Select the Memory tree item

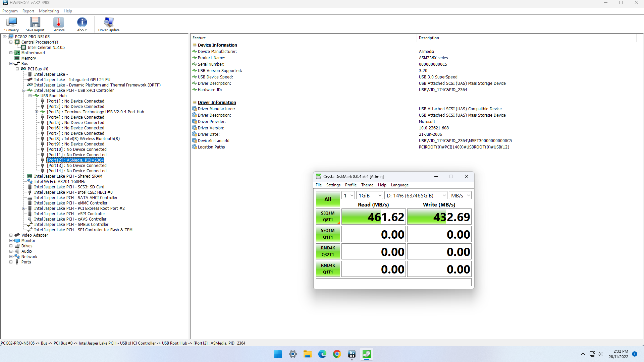tap(29, 58)
